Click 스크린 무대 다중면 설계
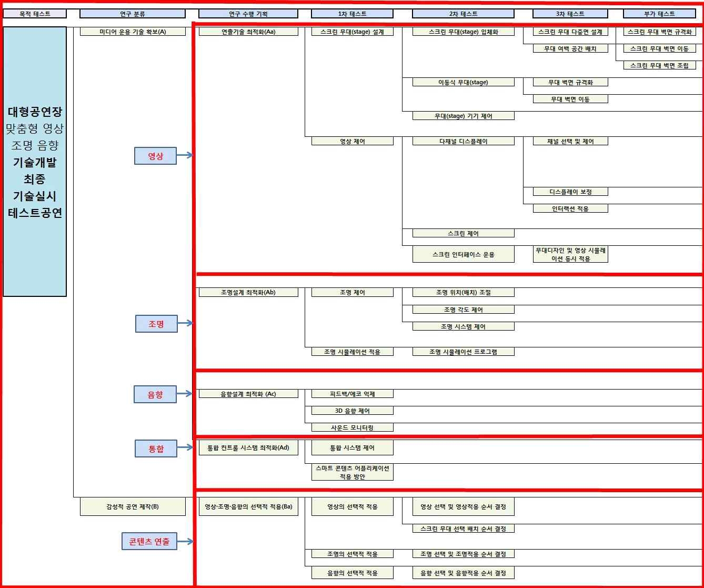704x588 pixels. pos(570,32)
